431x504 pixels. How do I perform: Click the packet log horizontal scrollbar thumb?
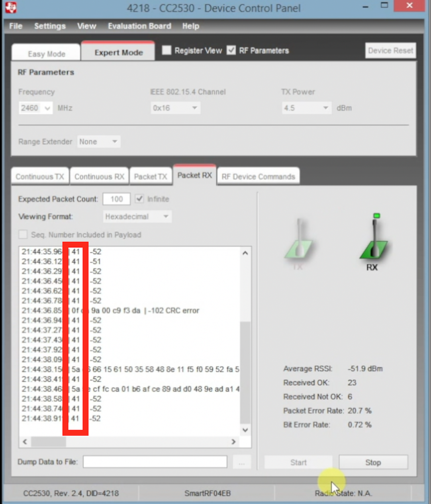[x=48, y=441]
